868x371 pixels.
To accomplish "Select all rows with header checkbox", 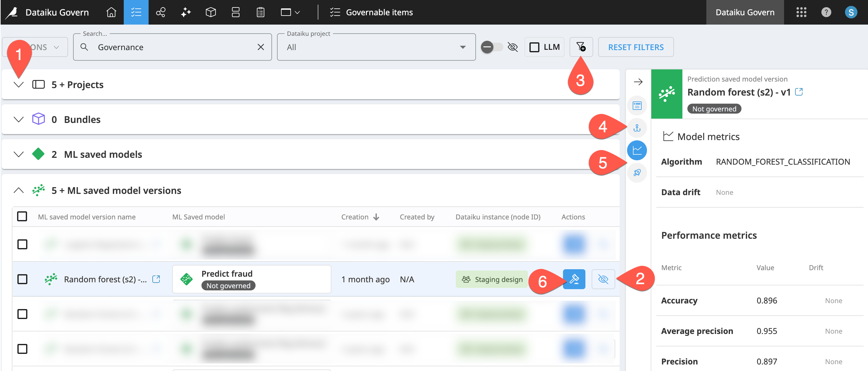I will (x=22, y=216).
